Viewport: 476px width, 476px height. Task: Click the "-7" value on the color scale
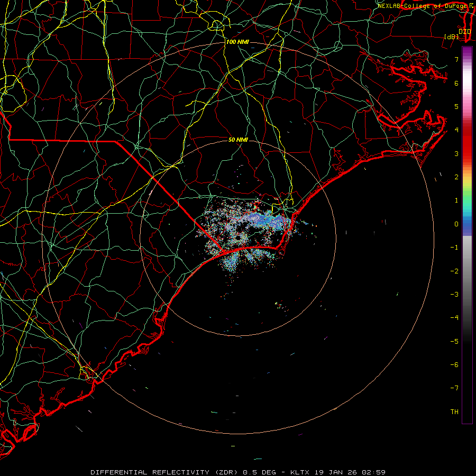point(454,388)
